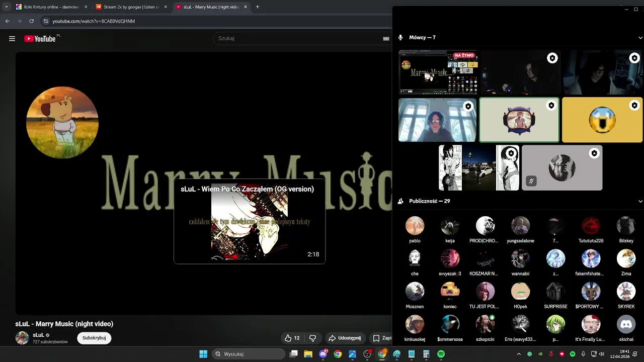Open OBS Studio from taskbar
Viewport: 644px width, 362px height.
(367, 354)
